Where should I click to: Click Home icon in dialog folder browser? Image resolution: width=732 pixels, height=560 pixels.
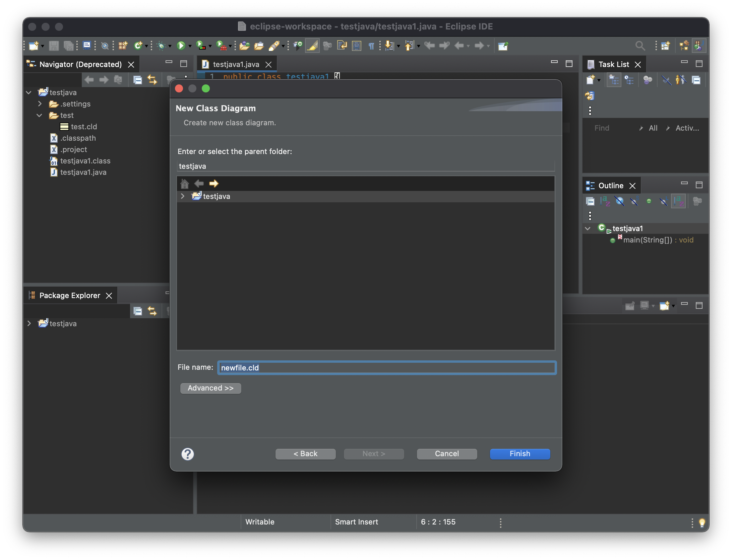184,184
